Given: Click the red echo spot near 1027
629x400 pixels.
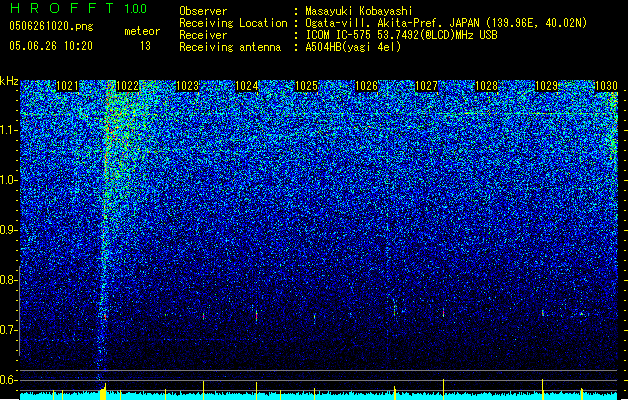Looking at the screenshot, I should 443,313.
